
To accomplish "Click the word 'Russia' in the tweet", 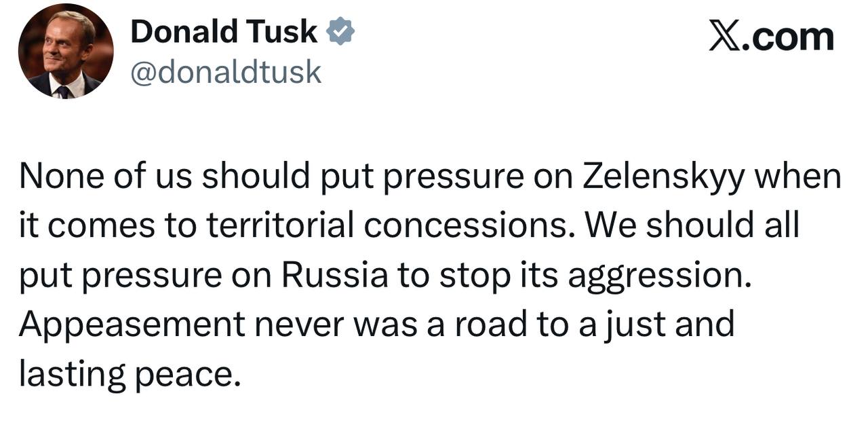I will [x=335, y=275].
